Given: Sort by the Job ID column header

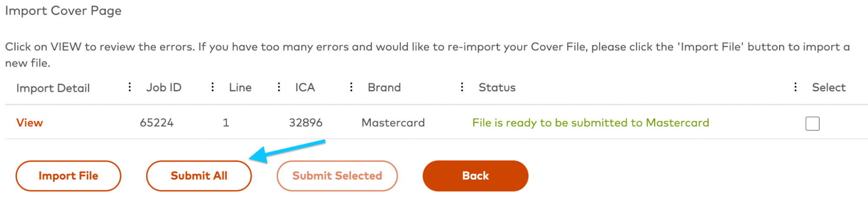Looking at the screenshot, I should tap(164, 87).
